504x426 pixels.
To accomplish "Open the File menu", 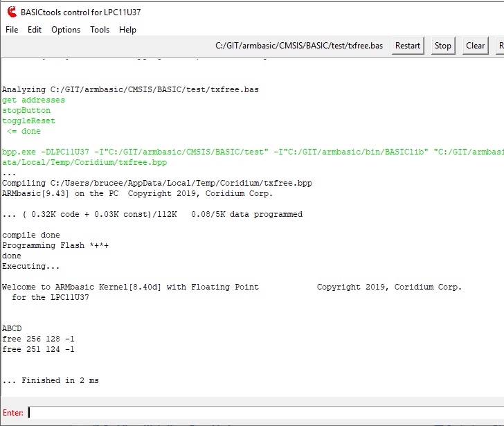I will [x=12, y=30].
